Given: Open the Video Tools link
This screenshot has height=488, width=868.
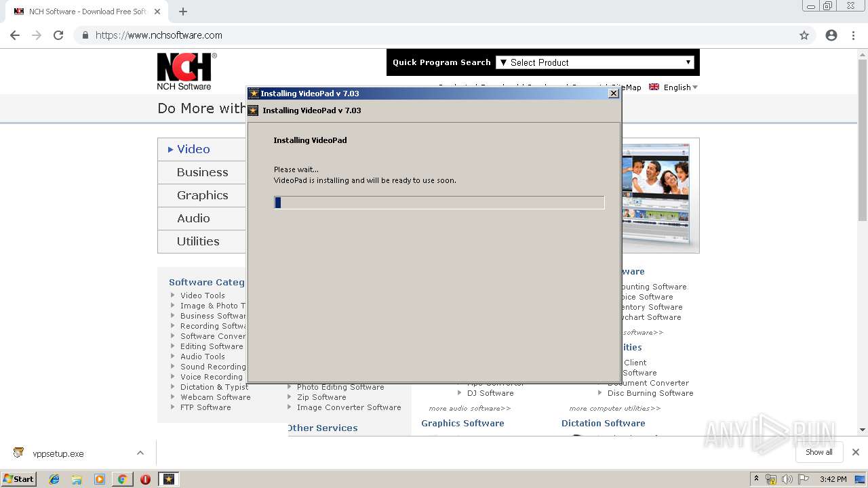Looking at the screenshot, I should click(x=203, y=296).
